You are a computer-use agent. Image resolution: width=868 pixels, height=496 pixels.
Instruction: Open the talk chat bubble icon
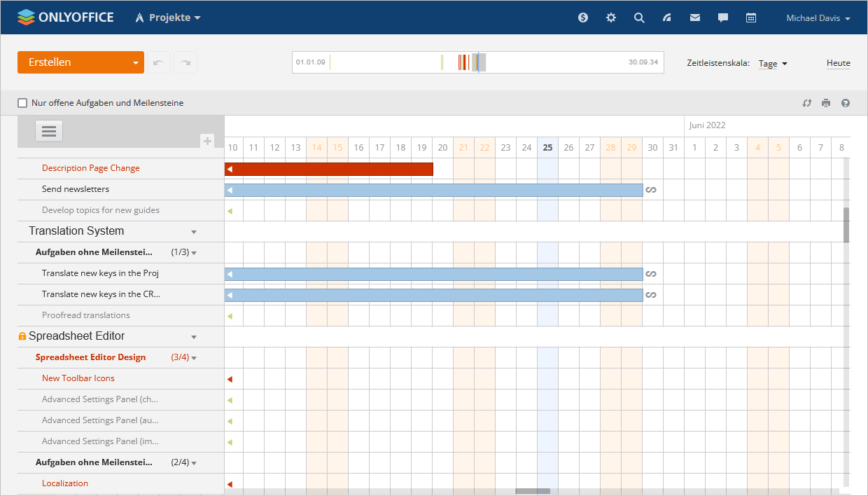(723, 18)
